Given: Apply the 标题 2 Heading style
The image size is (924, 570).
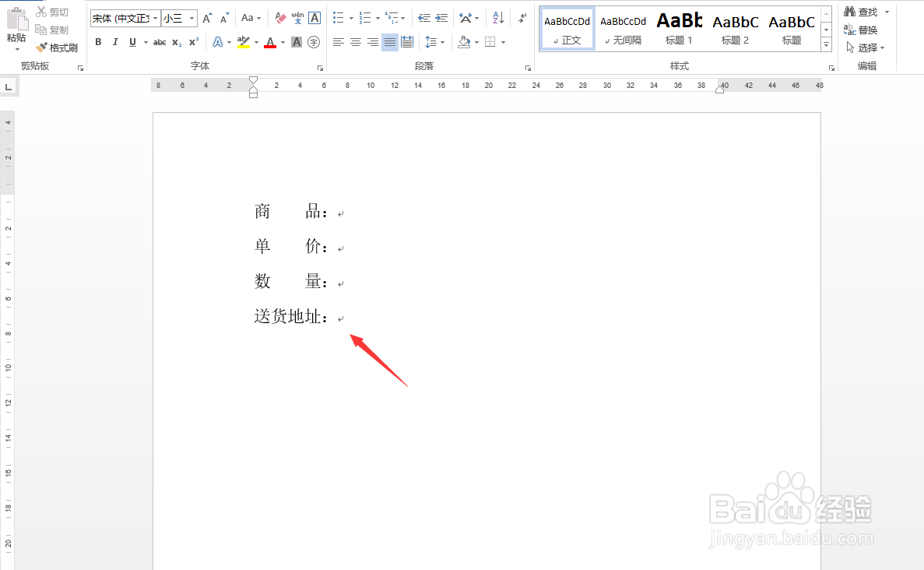Looking at the screenshot, I should [x=735, y=29].
